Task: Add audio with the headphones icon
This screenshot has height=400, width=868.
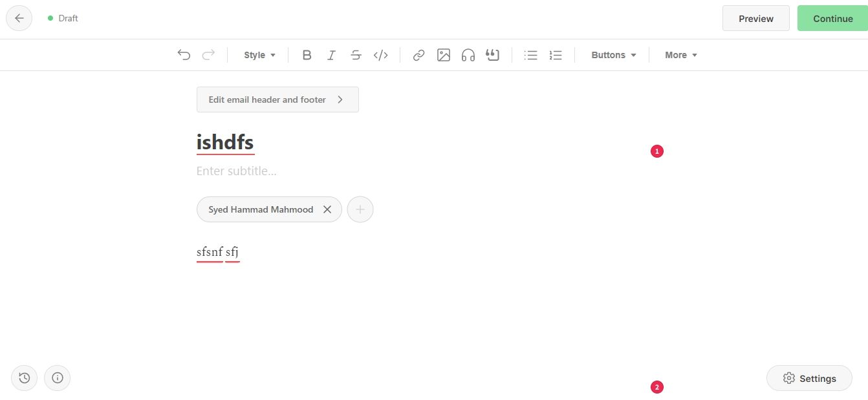Action: (468, 55)
